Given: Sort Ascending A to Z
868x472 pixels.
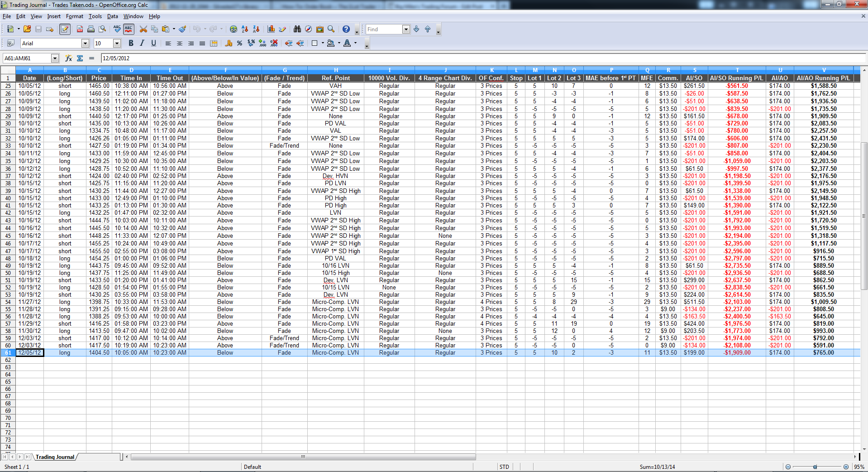Looking at the screenshot, I should click(245, 29).
